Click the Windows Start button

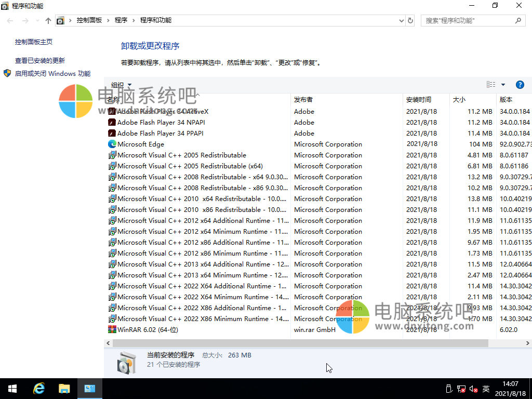12,388
